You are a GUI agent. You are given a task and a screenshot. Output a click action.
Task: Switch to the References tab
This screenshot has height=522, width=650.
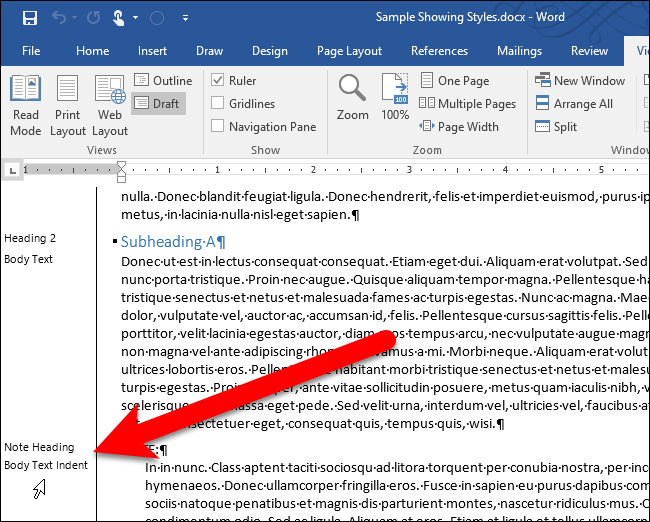[x=439, y=51]
